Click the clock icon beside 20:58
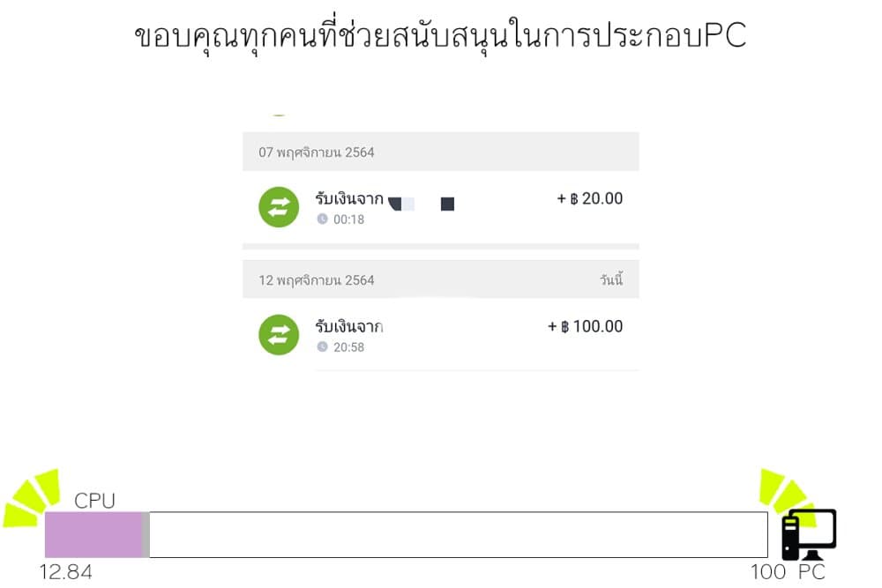 tap(322, 346)
